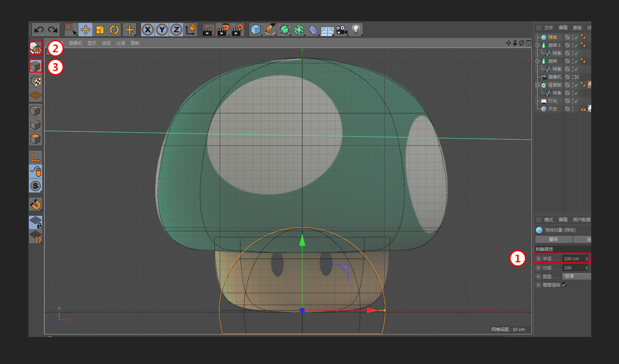The height and width of the screenshot is (364, 619).
Task: Add a light with the bulb icon
Action: (356, 30)
